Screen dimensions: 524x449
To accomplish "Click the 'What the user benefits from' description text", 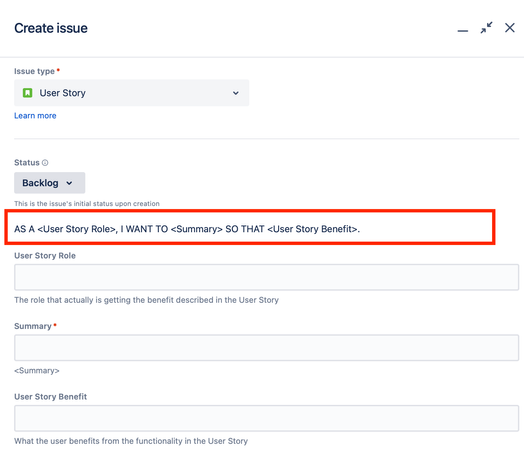I will [x=131, y=441].
